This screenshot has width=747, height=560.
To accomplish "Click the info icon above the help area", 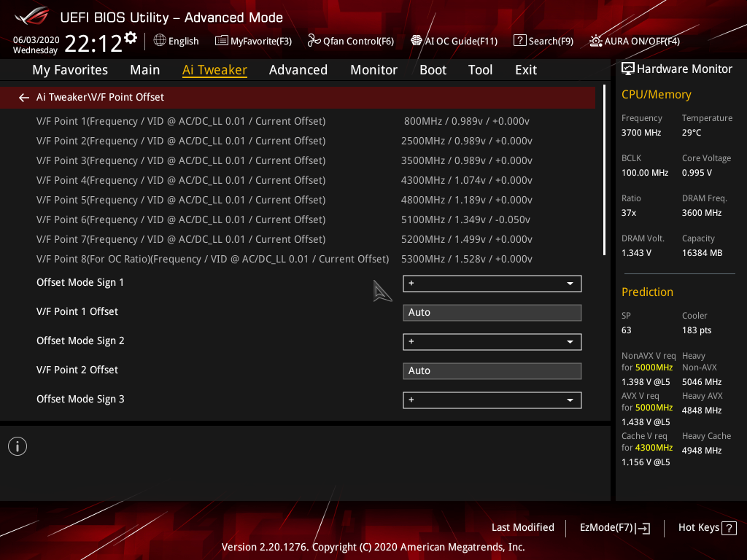I will 17,446.
